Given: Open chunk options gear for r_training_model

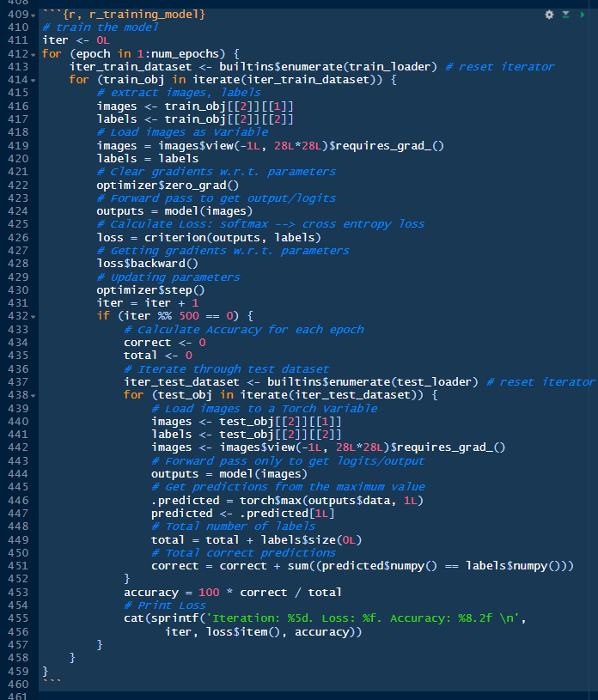Looking at the screenshot, I should click(x=550, y=15).
